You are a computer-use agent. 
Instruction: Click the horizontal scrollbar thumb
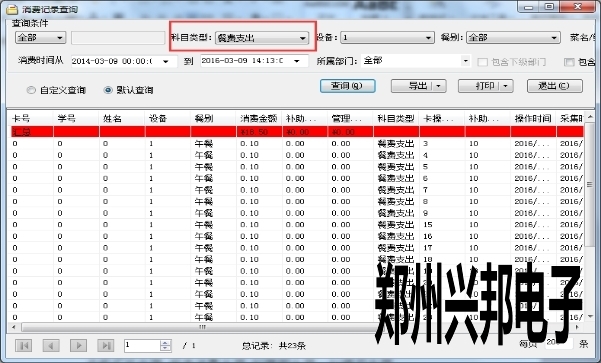pyautogui.click(x=202, y=327)
